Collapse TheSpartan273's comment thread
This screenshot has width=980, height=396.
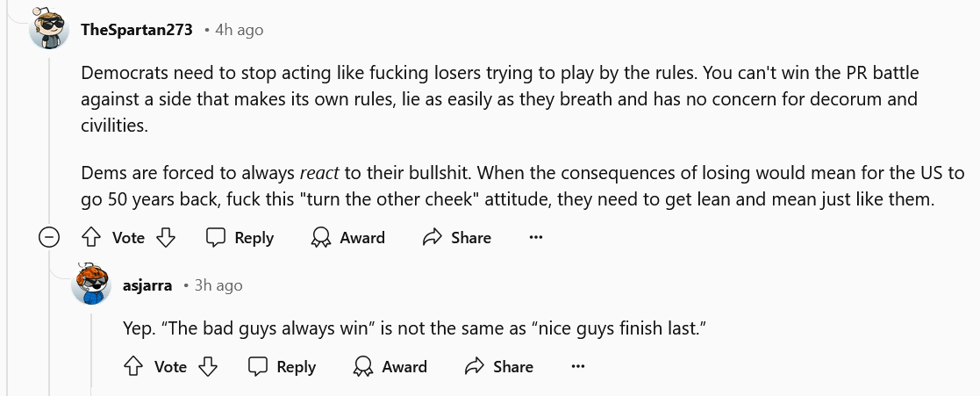coord(50,237)
